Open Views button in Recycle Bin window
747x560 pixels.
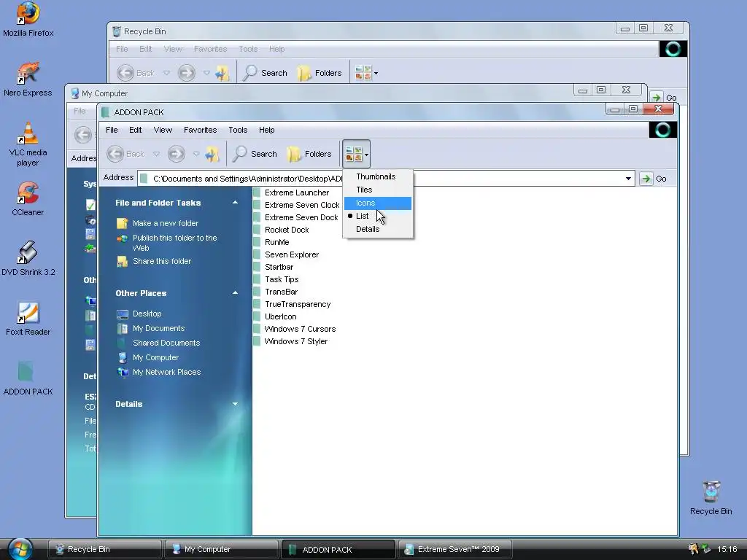pos(366,73)
